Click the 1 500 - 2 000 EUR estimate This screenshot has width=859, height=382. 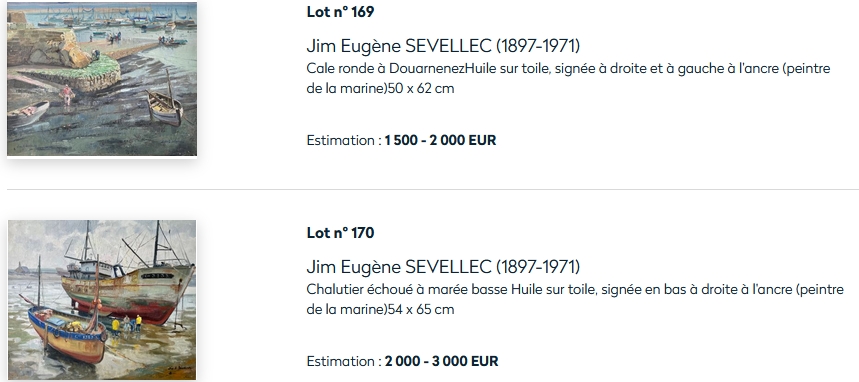(x=440, y=140)
